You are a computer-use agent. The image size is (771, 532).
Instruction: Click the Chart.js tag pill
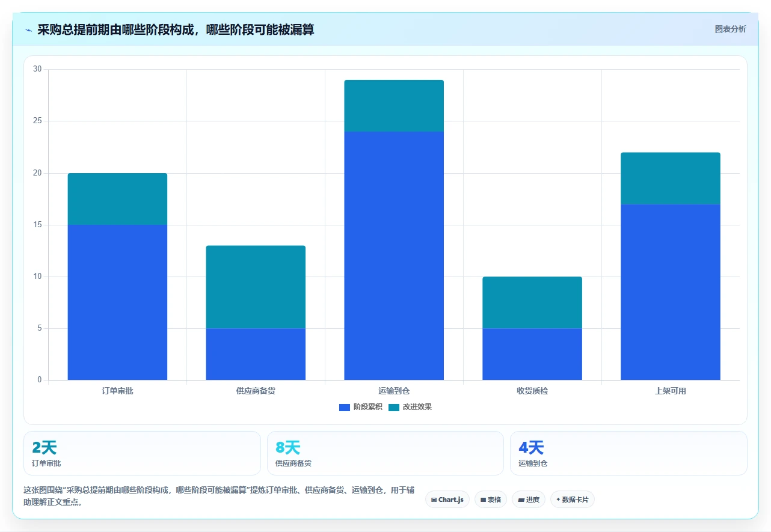(x=447, y=500)
